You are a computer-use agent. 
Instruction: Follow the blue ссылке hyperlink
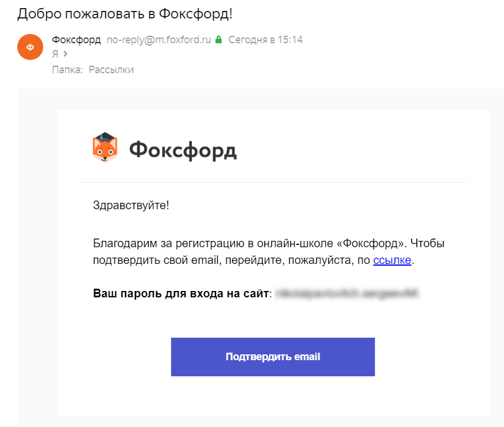point(392,260)
